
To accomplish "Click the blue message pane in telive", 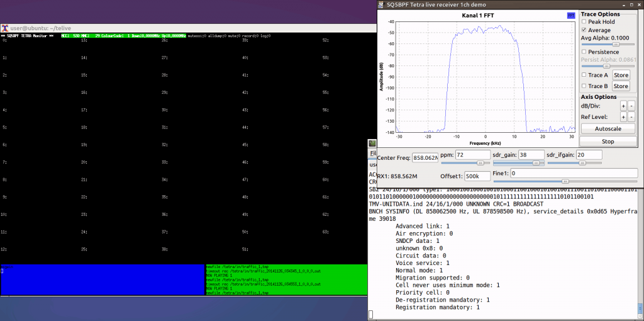I will (x=103, y=279).
